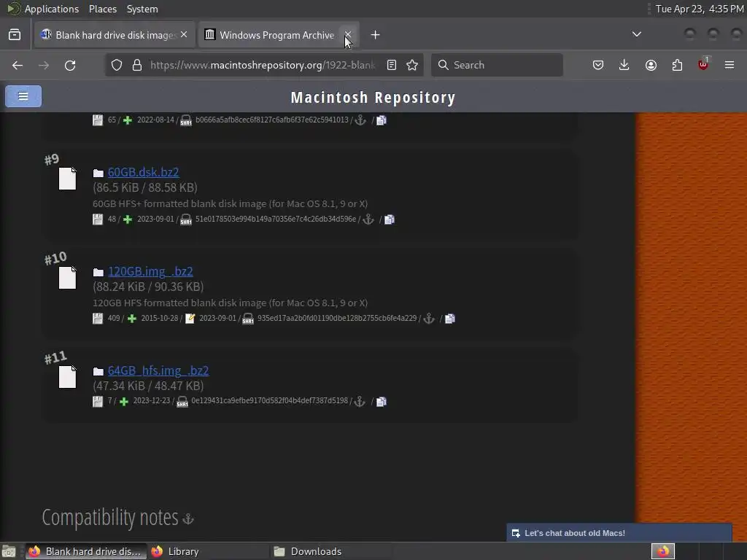
Task: Click anchor icon in 60GB.dsk.bz2 row
Action: point(368,219)
